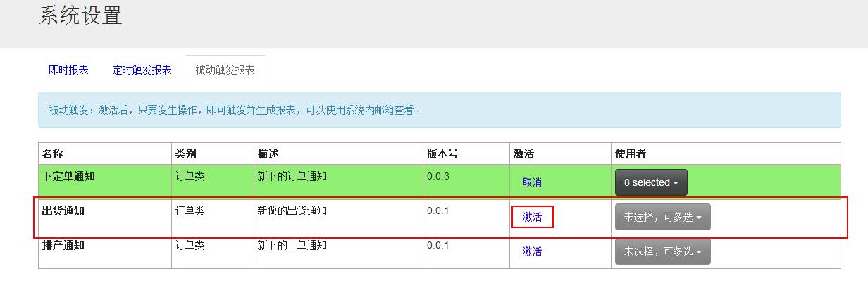Enable 排产通知 with its 激活 link
The width and height of the screenshot is (868, 295).
click(532, 251)
